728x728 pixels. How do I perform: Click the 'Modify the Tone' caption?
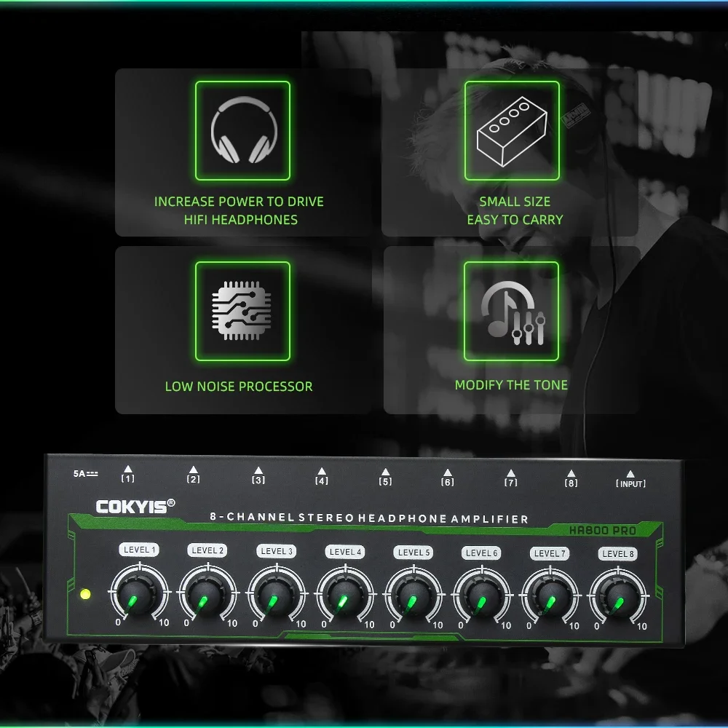[x=511, y=385]
